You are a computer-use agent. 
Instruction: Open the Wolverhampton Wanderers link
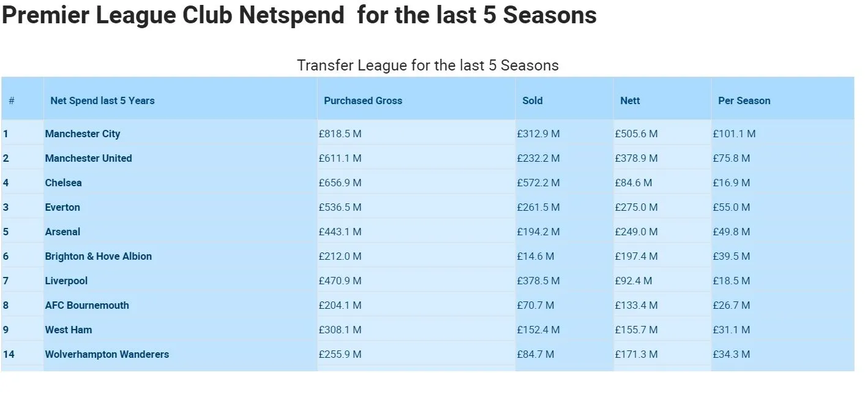click(107, 354)
